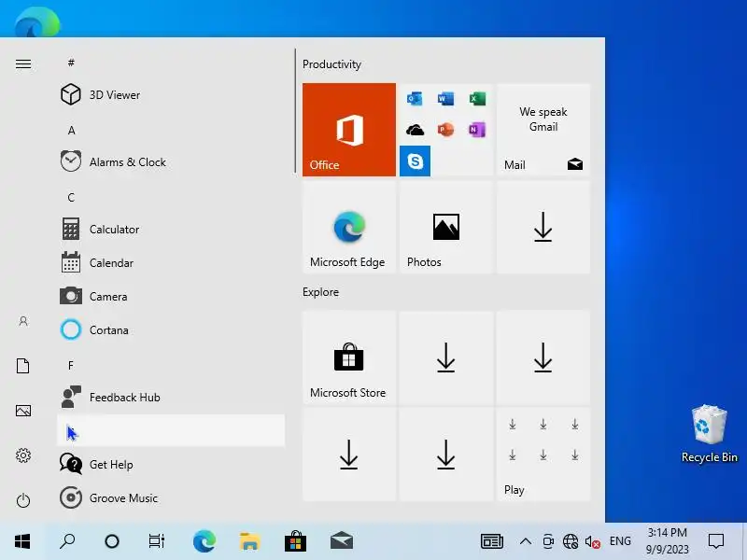
Task: Open the Photos tile
Action: point(446,227)
